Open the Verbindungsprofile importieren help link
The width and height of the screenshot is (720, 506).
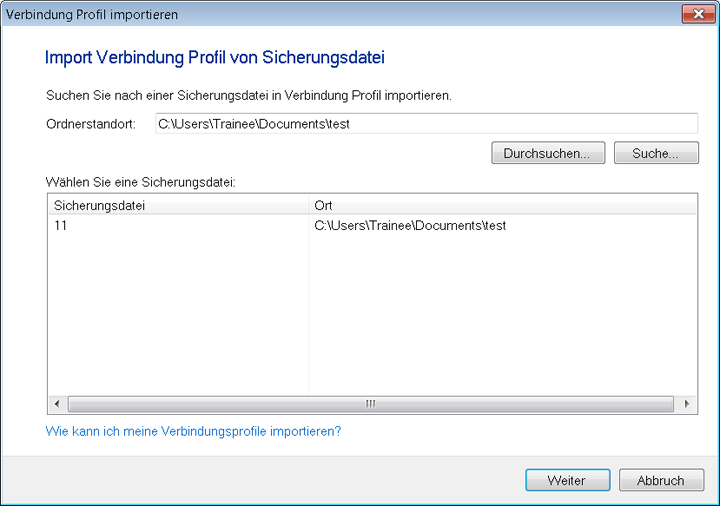(194, 432)
